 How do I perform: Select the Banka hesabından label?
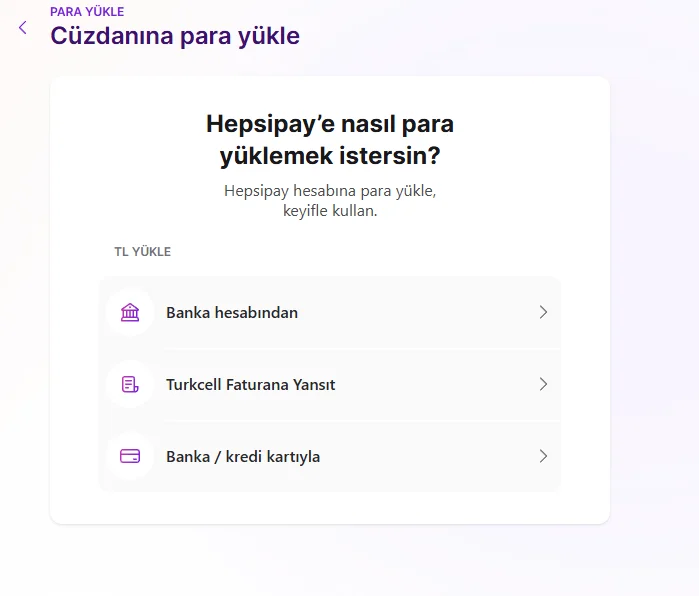[232, 313]
